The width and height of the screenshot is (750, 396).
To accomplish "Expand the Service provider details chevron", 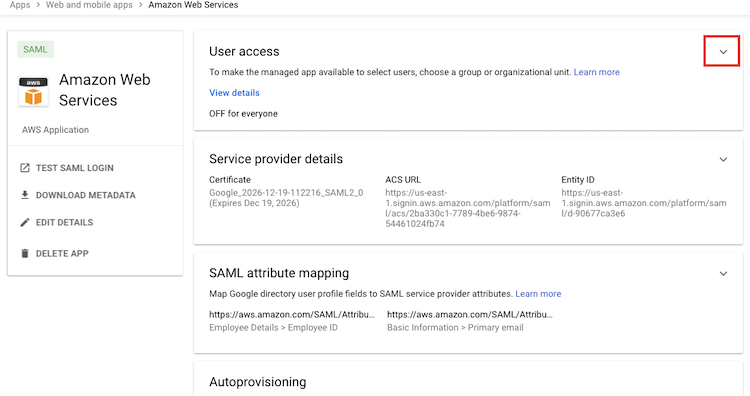I will tap(723, 159).
